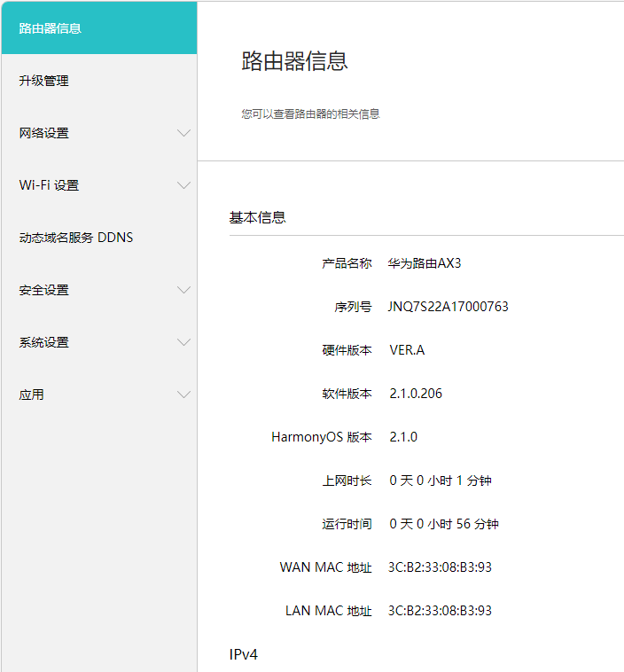Click the 软件版本 label
The image size is (624, 672).
[x=347, y=394]
